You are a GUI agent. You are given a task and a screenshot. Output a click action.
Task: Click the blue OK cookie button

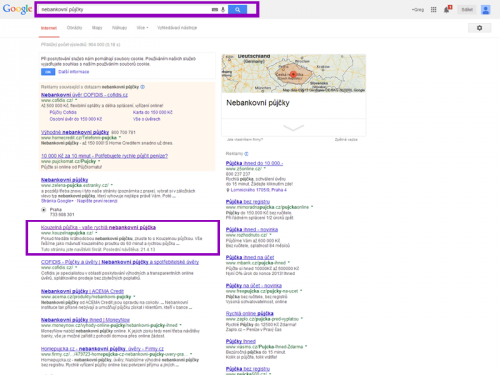click(48, 72)
